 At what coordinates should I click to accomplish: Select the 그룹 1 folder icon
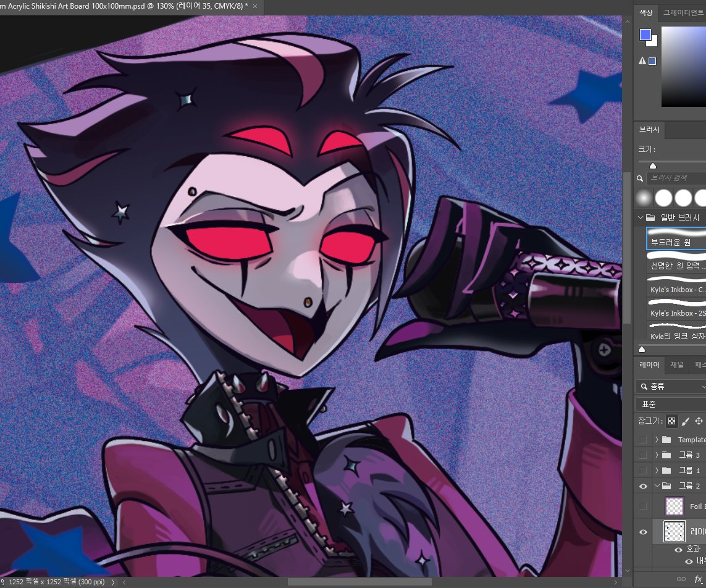point(667,470)
